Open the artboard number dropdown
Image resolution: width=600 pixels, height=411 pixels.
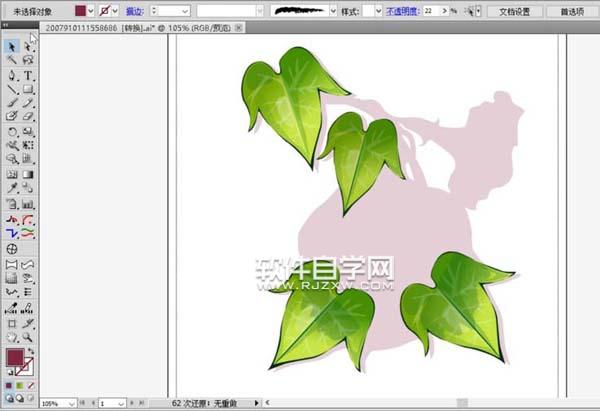pos(121,403)
